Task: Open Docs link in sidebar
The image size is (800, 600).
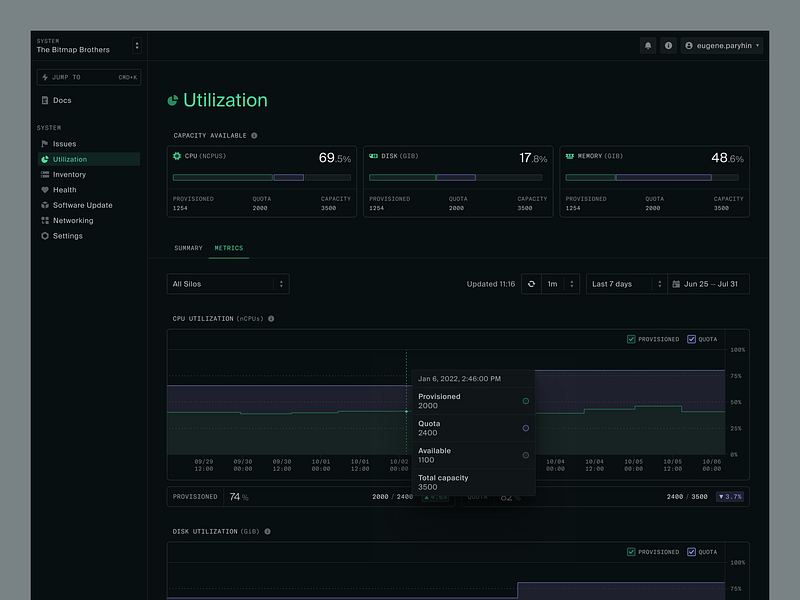Action: tap(62, 100)
